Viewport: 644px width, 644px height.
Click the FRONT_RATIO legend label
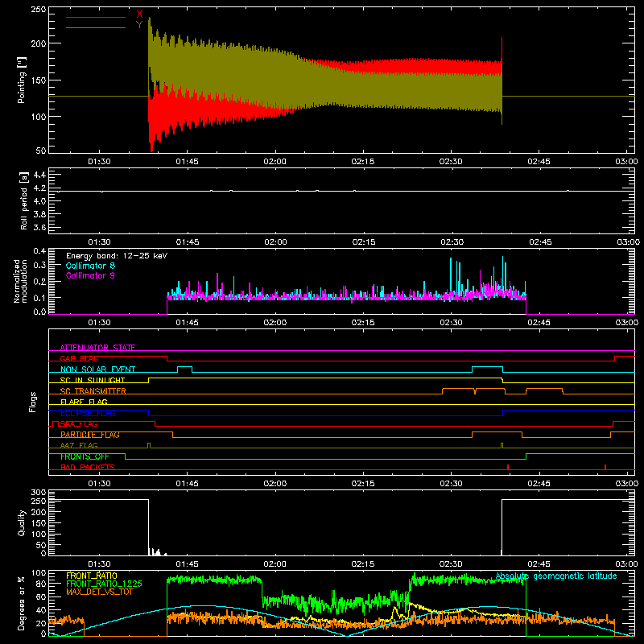92,576
